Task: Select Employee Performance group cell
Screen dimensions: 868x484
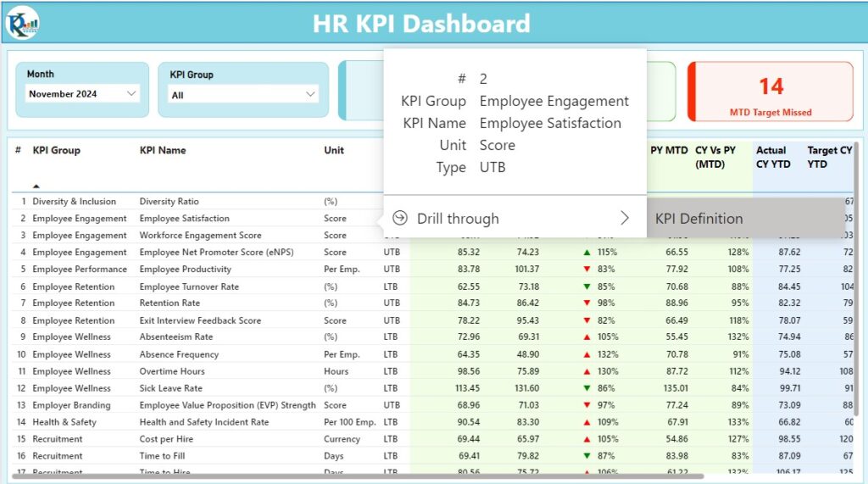Action: pos(80,270)
